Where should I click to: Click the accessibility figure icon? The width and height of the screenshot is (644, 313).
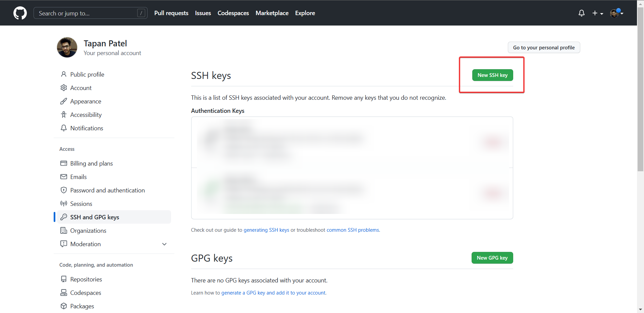[64, 115]
